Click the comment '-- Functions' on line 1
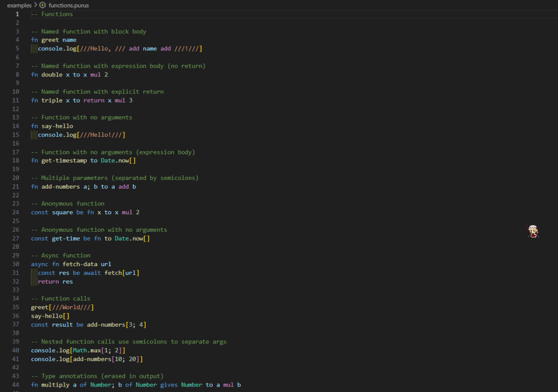The width and height of the screenshot is (558, 392). (x=52, y=14)
